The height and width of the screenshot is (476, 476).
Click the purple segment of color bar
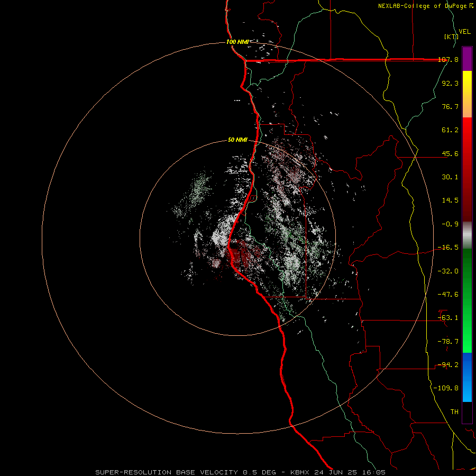pos(467,59)
